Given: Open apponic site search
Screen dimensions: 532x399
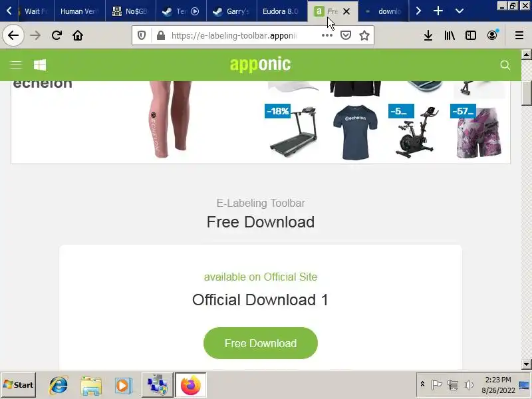Looking at the screenshot, I should pos(505,65).
